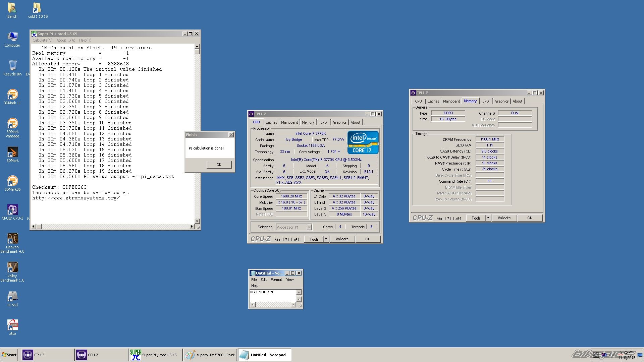Screen dimensions: 644x362
Task: Click 'Checksum: 3DFE0263' line in Super PI
Action: (59, 187)
